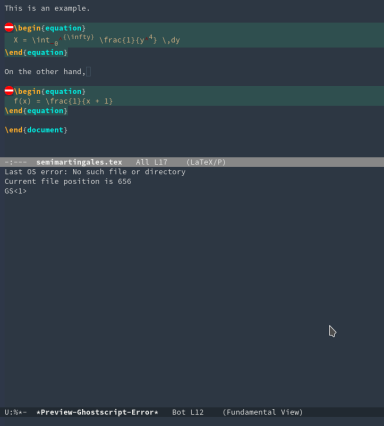The height and width of the screenshot is (426, 384).
Task: Click the \frac{1}{y^4} term in the integral
Action: pyautogui.click(x=128, y=40)
